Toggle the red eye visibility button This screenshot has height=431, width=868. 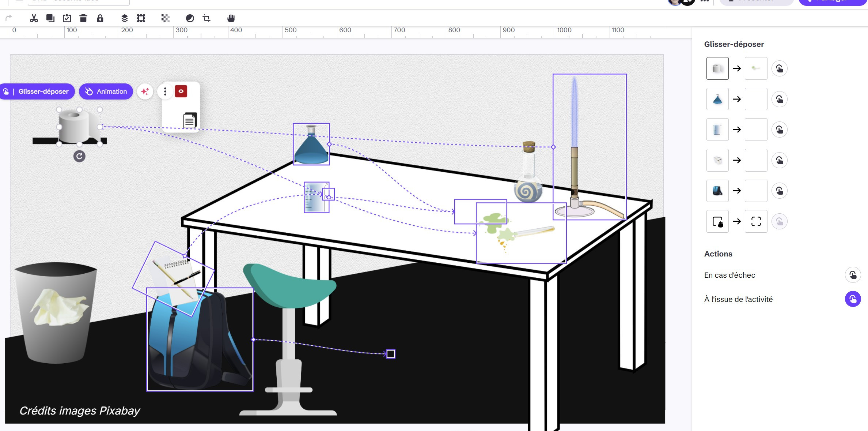coord(181,91)
